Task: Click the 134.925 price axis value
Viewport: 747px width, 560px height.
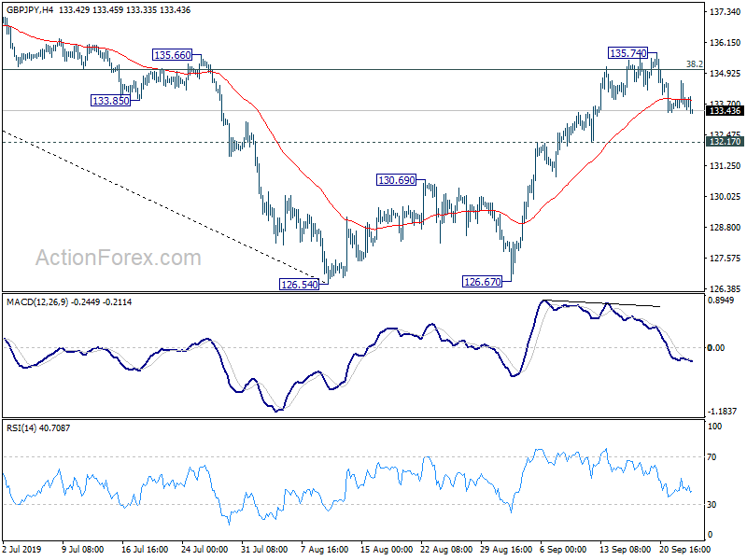Action: 725,74
